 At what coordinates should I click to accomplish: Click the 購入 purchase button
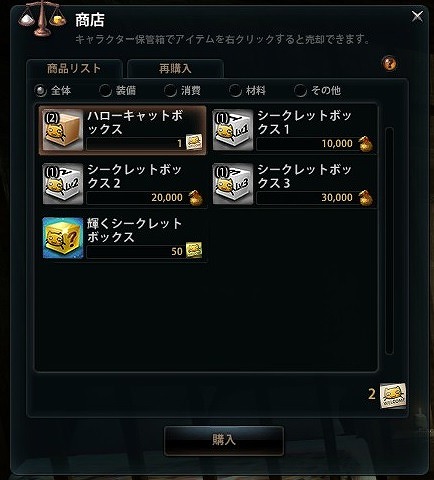224,440
